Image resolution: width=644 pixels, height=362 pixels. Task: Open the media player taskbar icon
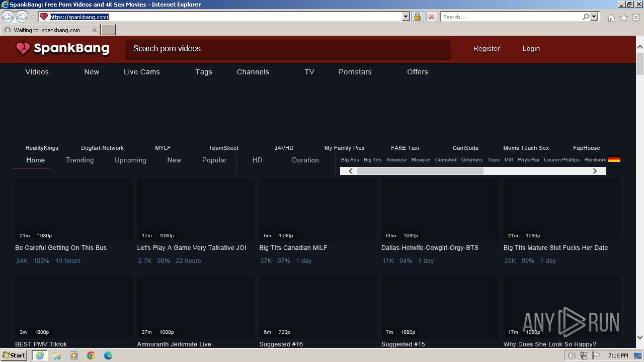(x=74, y=355)
